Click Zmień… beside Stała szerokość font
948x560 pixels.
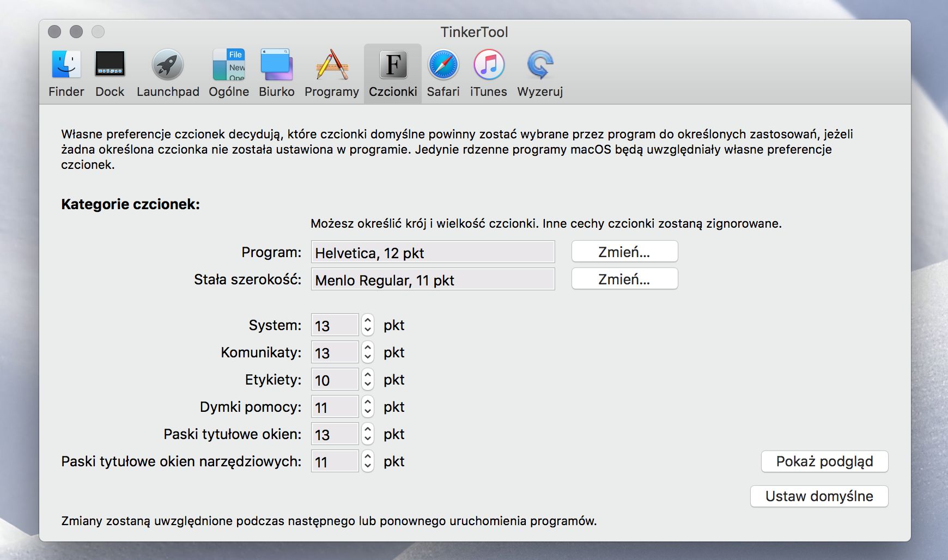point(624,279)
